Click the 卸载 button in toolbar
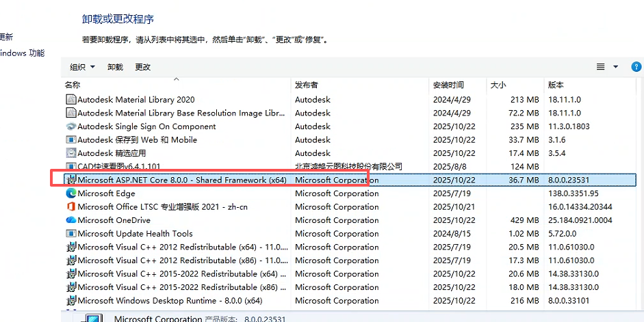This screenshot has height=322, width=644. point(115,67)
